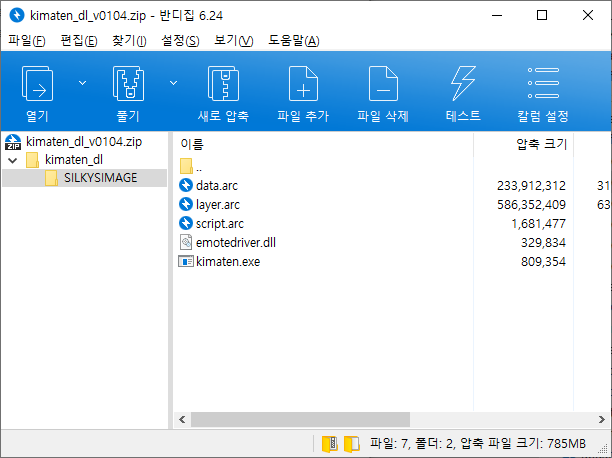Click the size value 586,352,409
This screenshot has width=612, height=458.
coord(531,205)
